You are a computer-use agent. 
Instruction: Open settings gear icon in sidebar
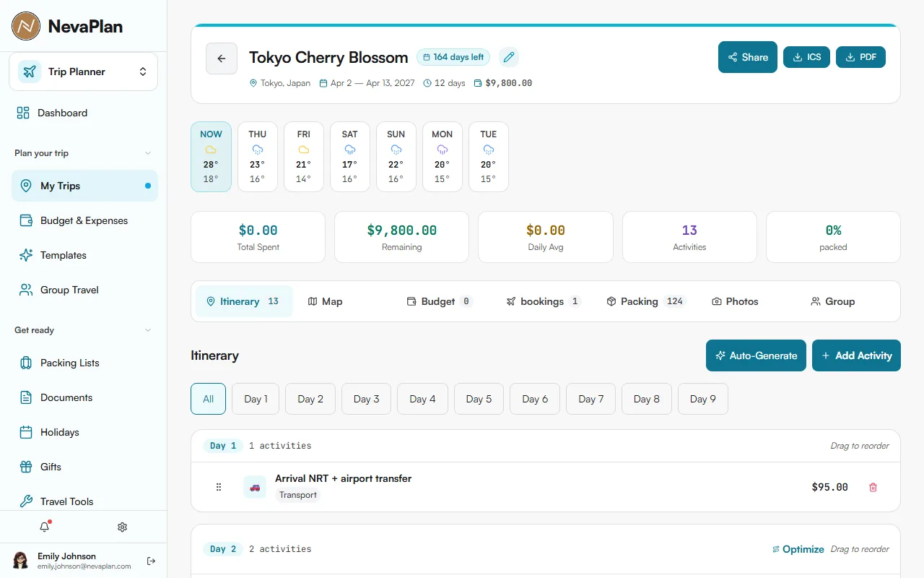pos(122,527)
